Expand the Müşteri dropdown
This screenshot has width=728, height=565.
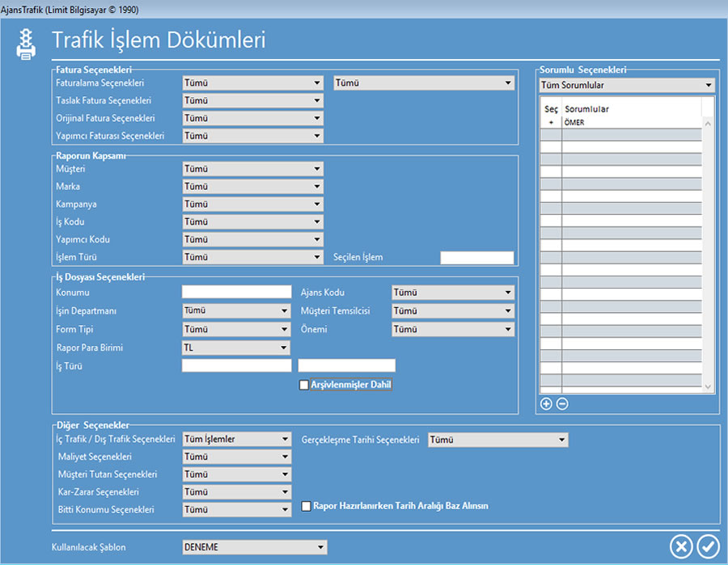pyautogui.click(x=253, y=169)
